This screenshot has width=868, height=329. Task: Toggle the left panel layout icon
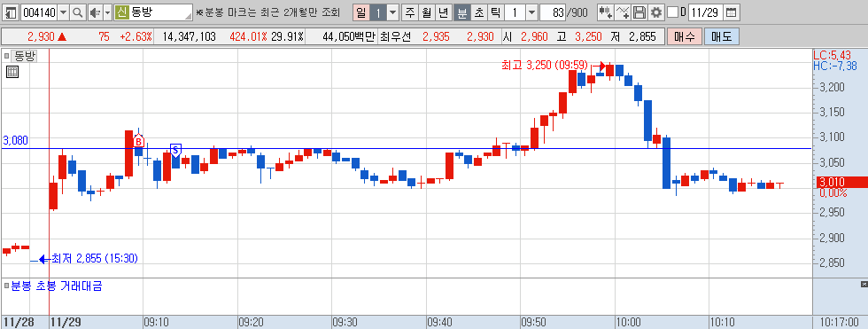point(12,12)
